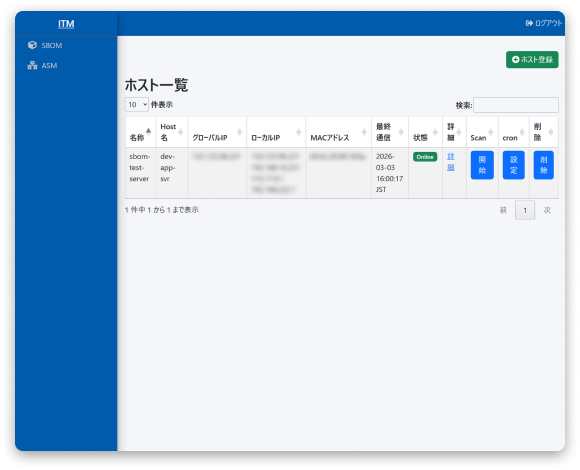Go to page 1 in pagination
The height and width of the screenshot is (470, 580).
[x=525, y=210]
